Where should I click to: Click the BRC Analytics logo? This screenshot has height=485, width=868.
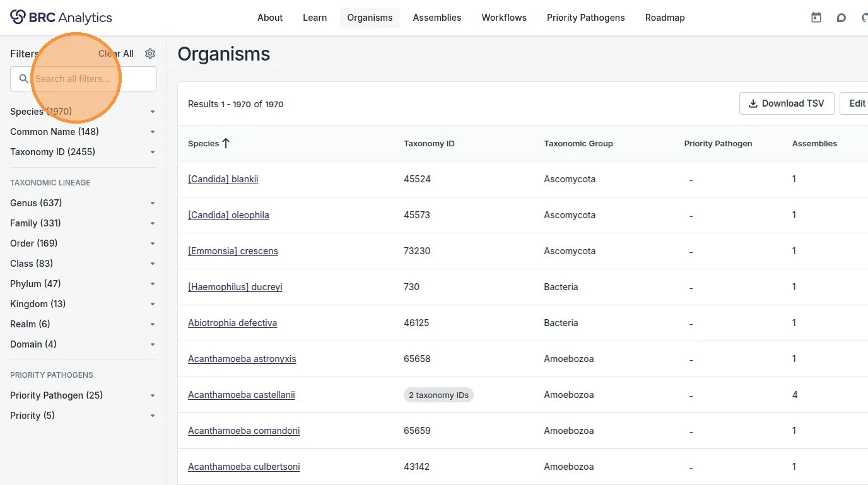(x=61, y=18)
